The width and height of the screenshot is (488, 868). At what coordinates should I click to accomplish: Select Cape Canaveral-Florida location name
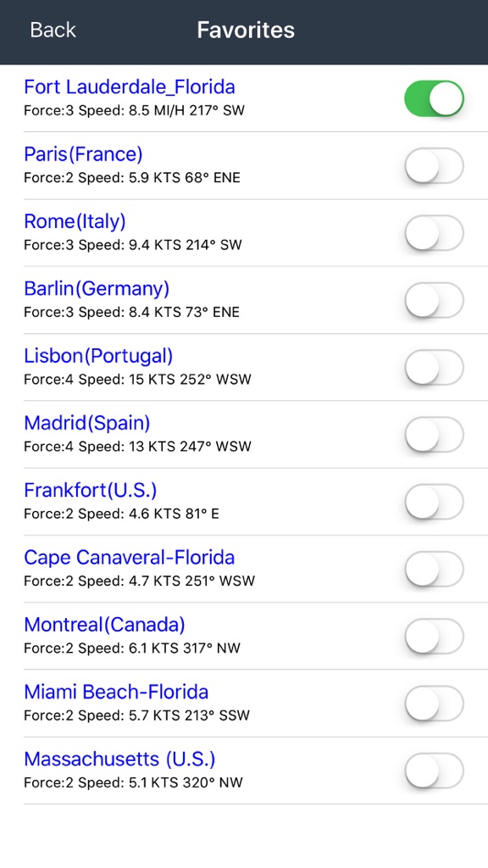[x=130, y=558]
